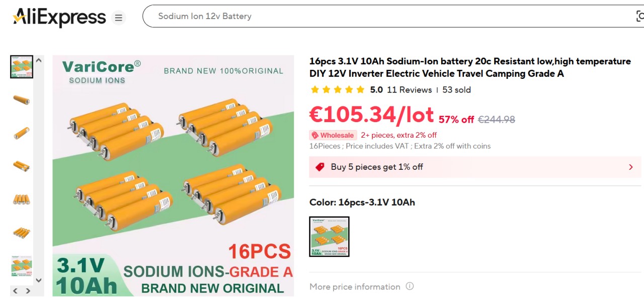Select the 16pcs-3.1V 10Ah color option
This screenshot has width=644, height=301.
(329, 237)
